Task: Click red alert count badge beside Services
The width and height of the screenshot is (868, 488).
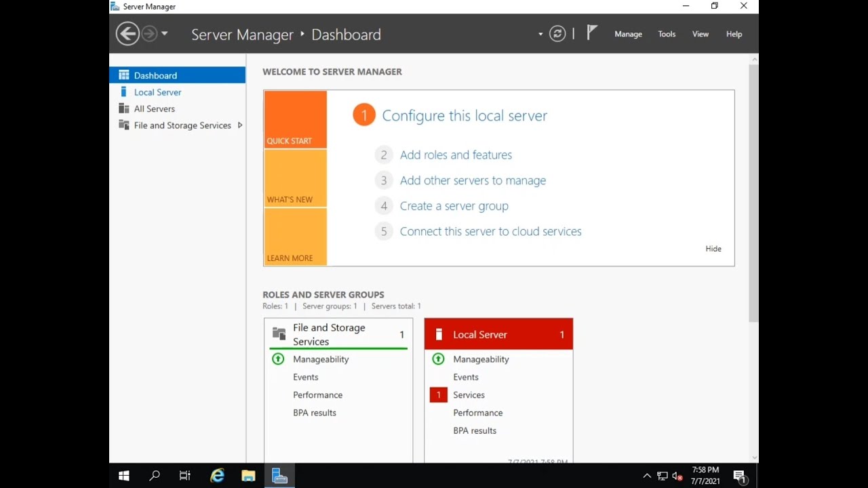Action: tap(439, 395)
